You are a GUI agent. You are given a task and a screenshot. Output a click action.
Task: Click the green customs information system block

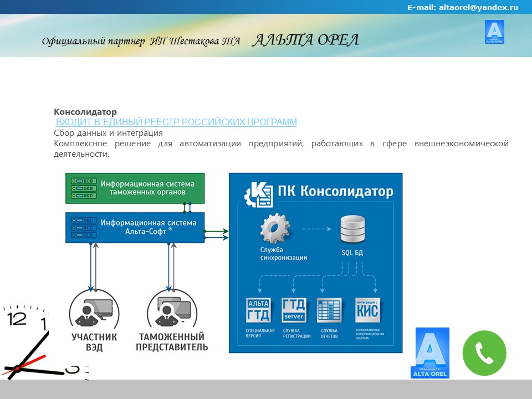click(x=135, y=188)
